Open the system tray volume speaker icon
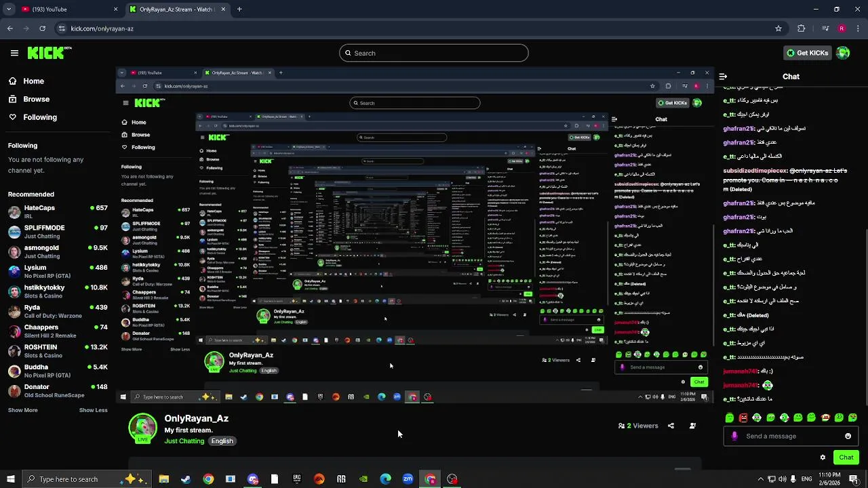 click(x=782, y=479)
